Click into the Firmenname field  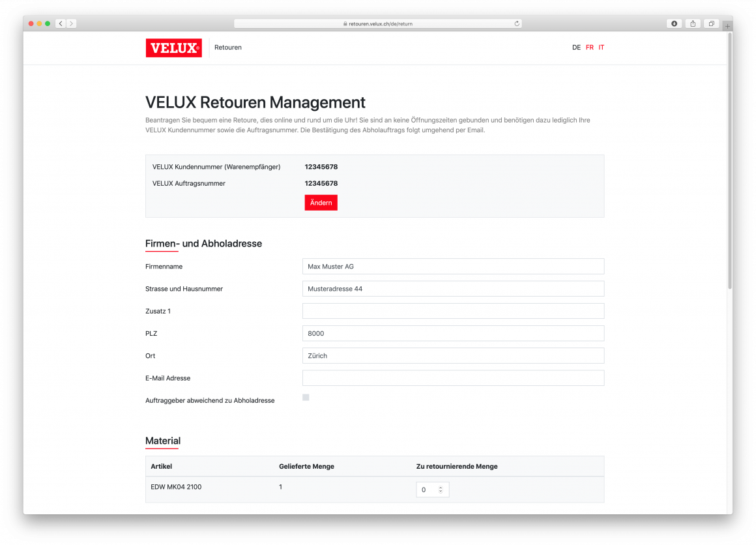click(453, 267)
